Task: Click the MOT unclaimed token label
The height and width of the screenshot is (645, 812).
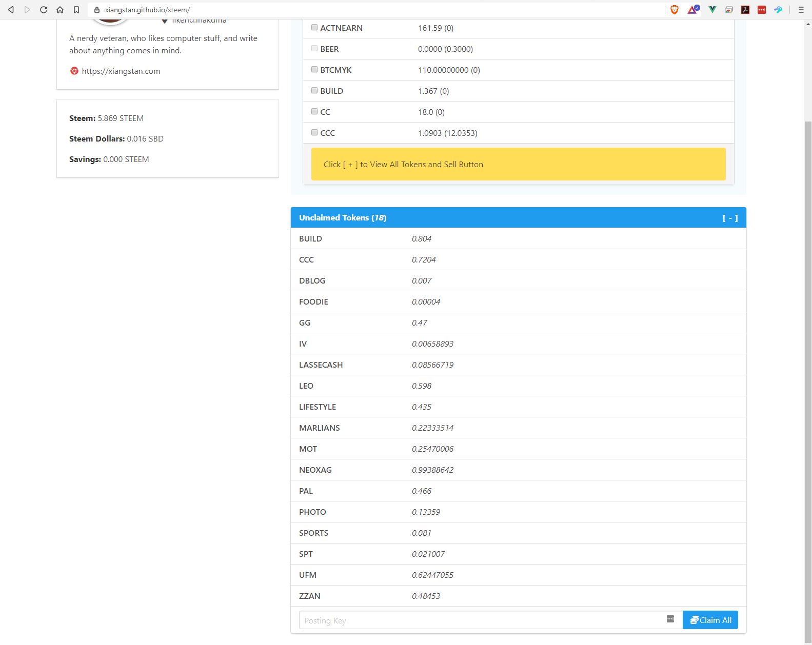Action: 308,449
